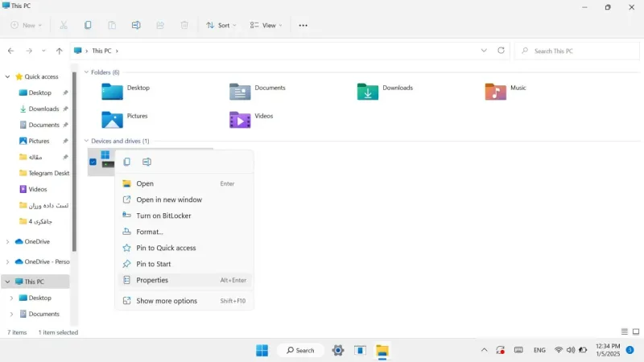Expand the OneDrive tree node
Screen dimensions: 644x362
coord(7,242)
